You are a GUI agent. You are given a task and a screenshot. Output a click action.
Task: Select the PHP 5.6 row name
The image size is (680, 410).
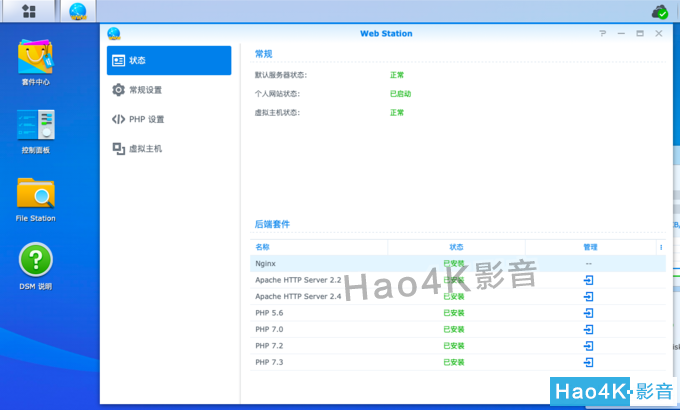coord(269,313)
